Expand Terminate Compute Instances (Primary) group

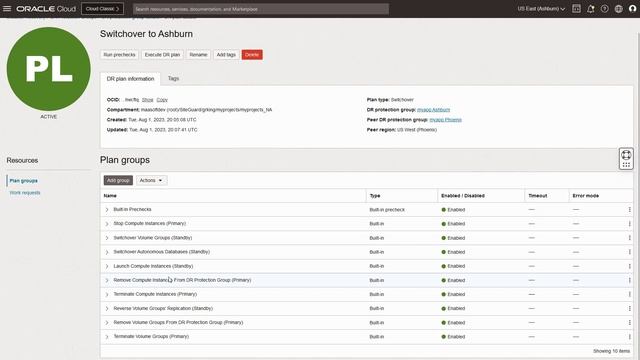pyautogui.click(x=107, y=294)
